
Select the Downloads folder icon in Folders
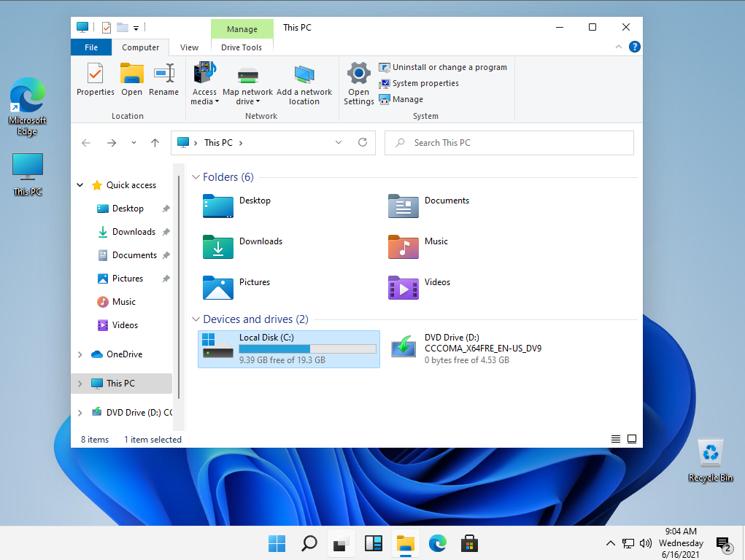click(x=218, y=247)
